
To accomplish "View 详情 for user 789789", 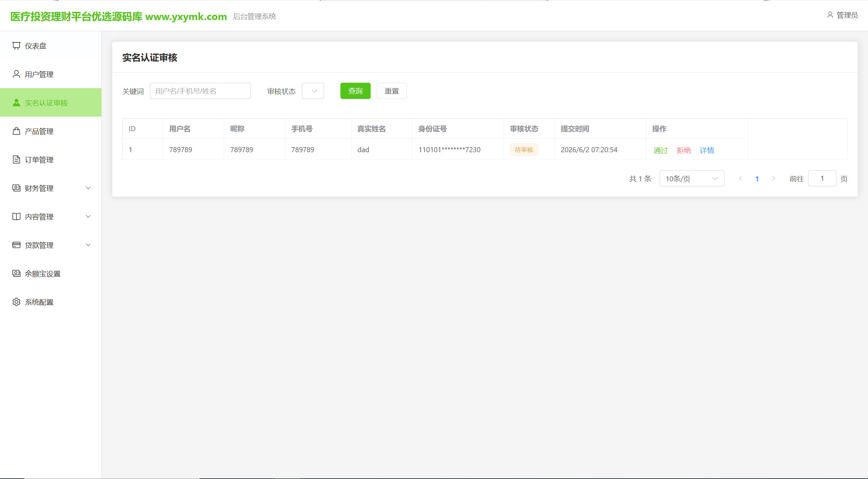I will tap(707, 150).
